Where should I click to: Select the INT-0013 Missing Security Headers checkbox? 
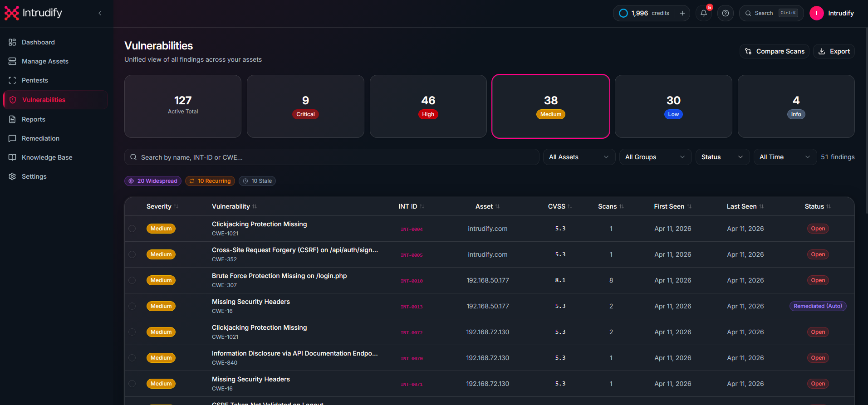coord(132,306)
